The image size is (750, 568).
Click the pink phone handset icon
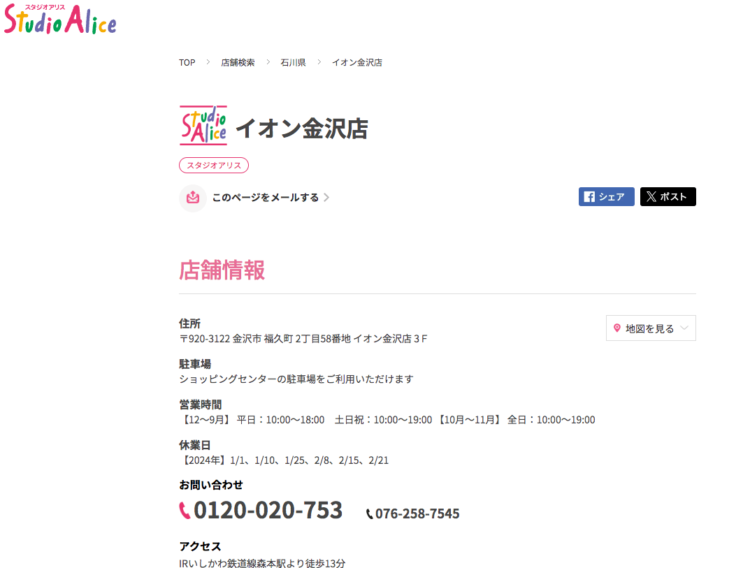click(x=185, y=511)
